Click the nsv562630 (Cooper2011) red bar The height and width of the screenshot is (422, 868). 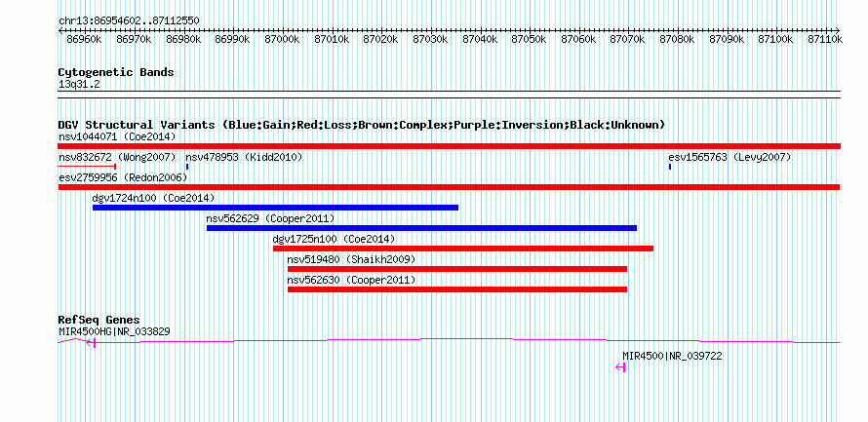pyautogui.click(x=457, y=289)
